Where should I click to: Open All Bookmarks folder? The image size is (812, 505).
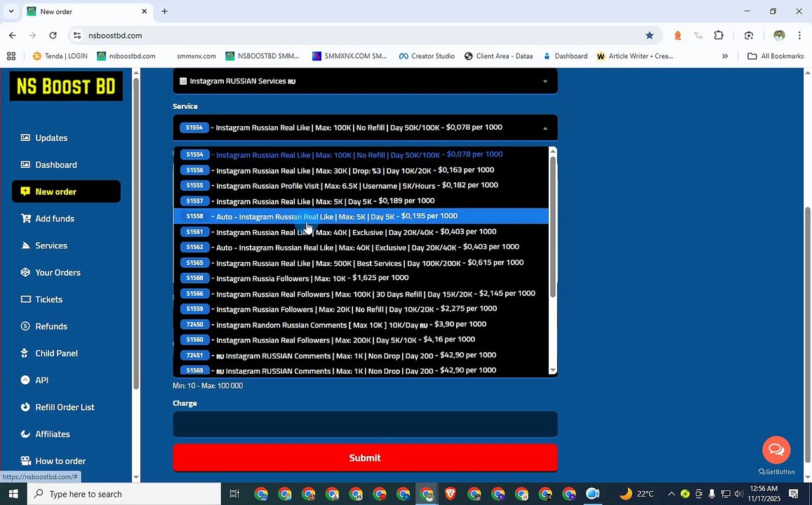(x=776, y=56)
